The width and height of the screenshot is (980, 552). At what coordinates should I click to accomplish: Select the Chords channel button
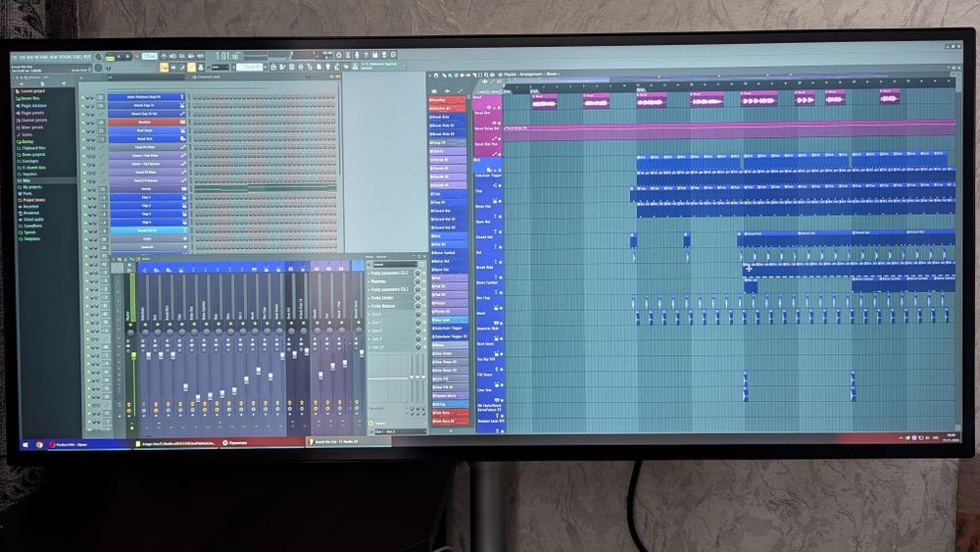[147, 189]
